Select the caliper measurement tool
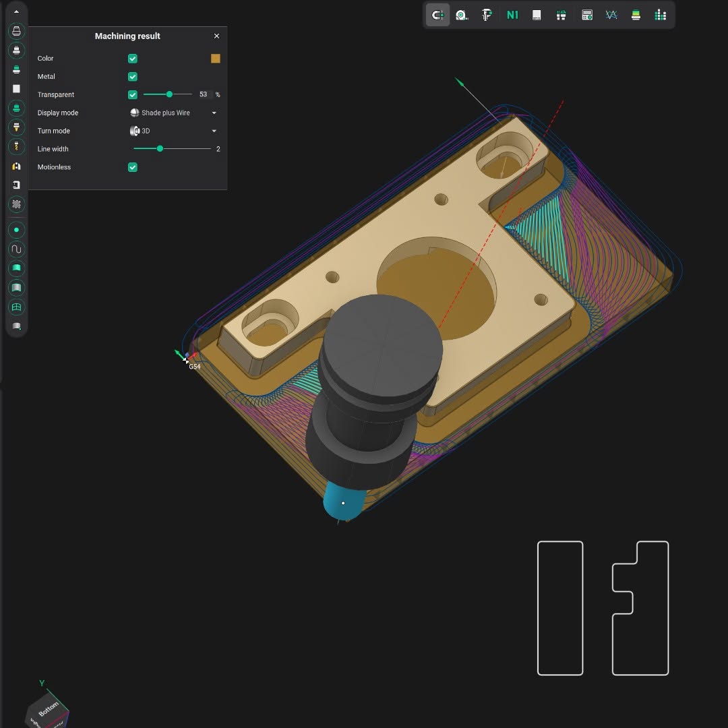This screenshot has height=728, width=728. tap(486, 14)
